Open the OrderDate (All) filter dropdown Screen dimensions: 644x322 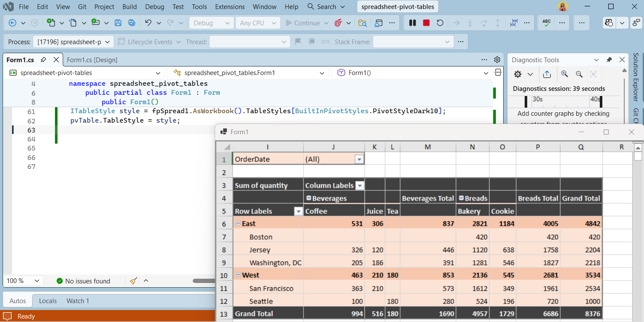[x=359, y=159]
